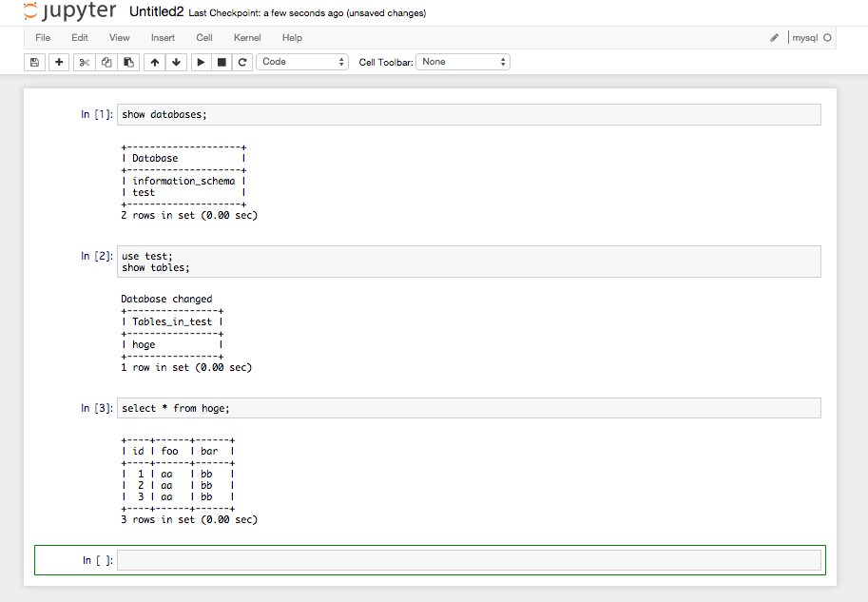Click "1 row in set (0.00 sec)"
Image resolution: width=868 pixels, height=602 pixels.
pyautogui.click(x=186, y=367)
